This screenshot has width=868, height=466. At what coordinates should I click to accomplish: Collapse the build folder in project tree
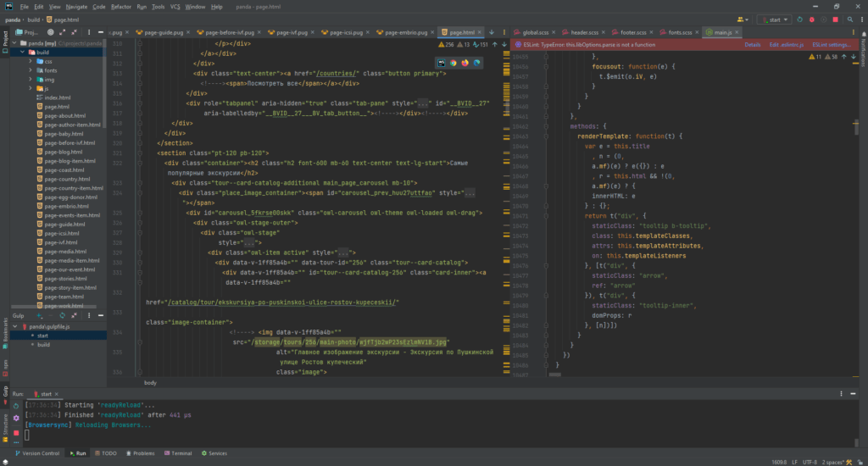click(x=24, y=52)
